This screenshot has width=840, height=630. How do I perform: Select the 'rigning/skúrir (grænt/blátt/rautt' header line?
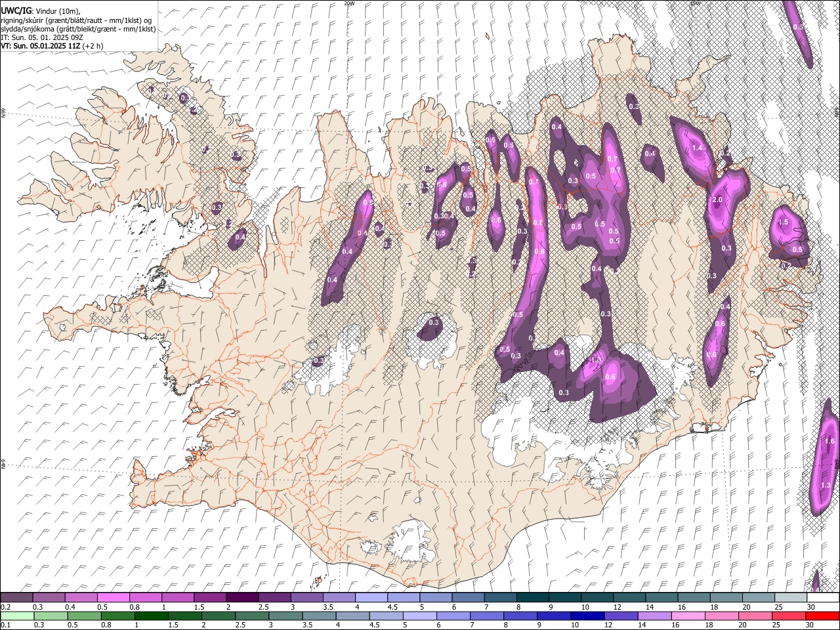[x=76, y=20]
